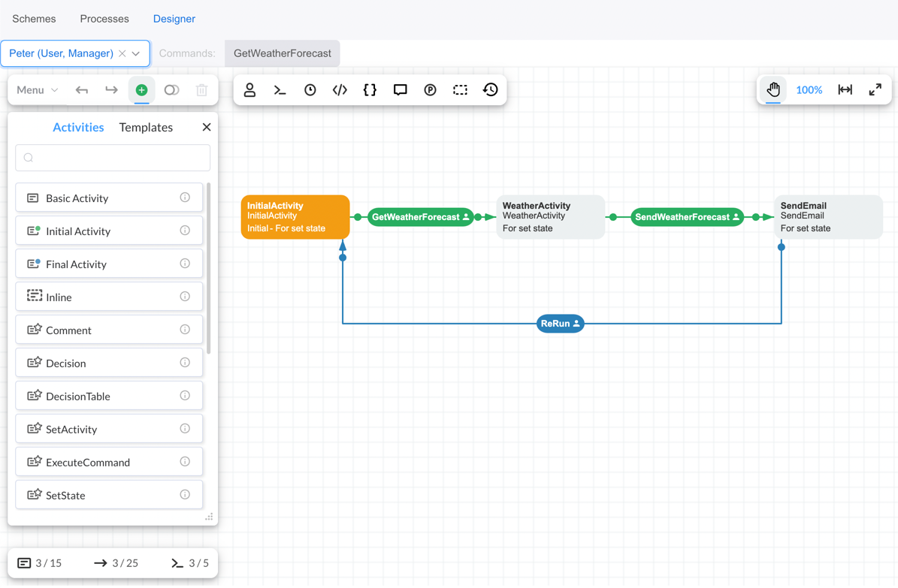
Task: Open the Comment speech bubble icon in toolbar
Action: 400,90
